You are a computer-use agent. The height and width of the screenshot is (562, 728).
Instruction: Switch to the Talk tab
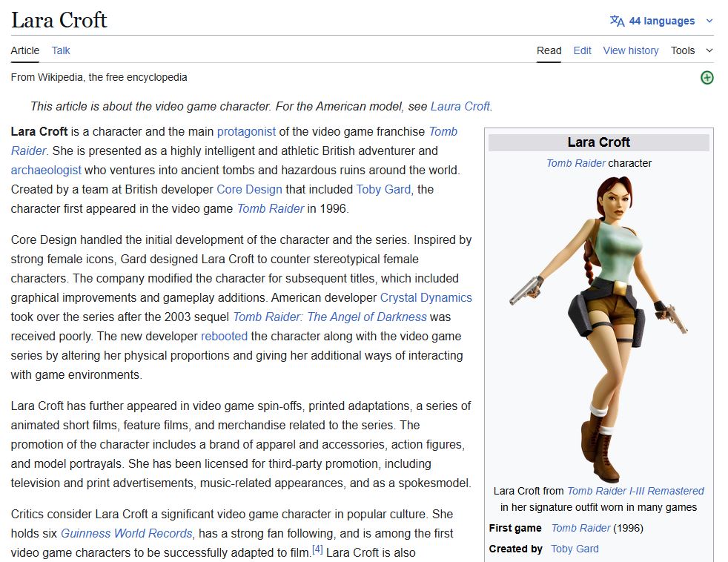[x=61, y=50]
